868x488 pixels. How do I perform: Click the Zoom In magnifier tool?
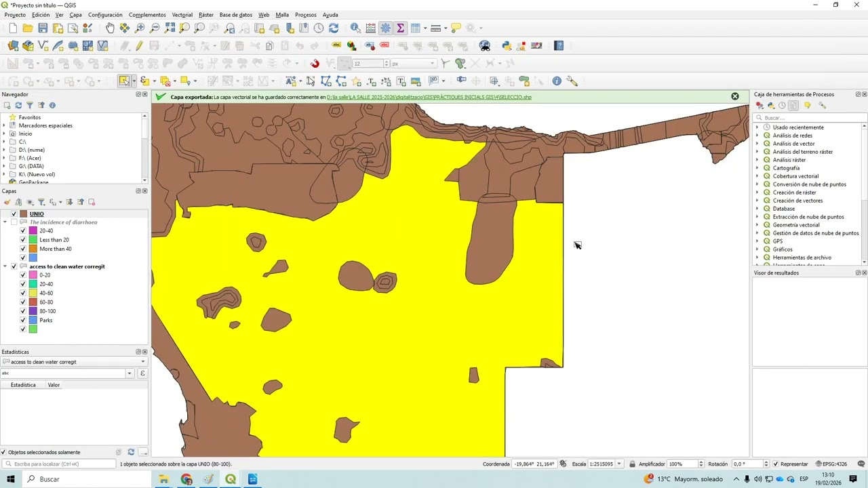tap(140, 28)
